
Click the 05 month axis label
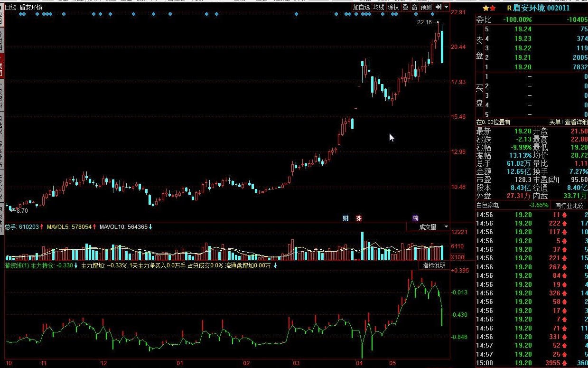click(x=392, y=364)
